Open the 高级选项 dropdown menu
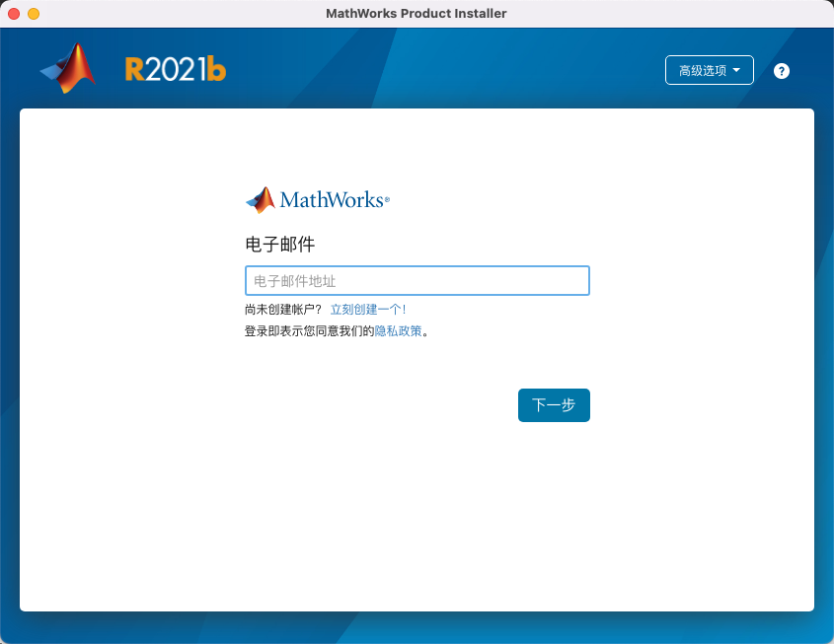 pyautogui.click(x=709, y=70)
